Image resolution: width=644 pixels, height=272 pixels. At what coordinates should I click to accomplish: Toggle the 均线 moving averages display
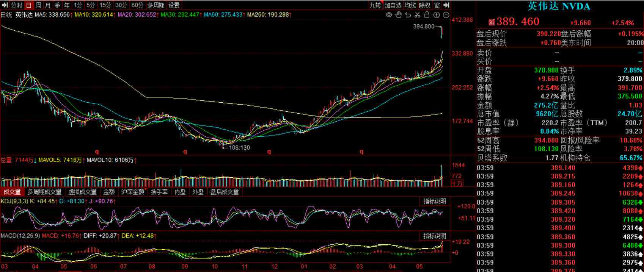pyautogui.click(x=410, y=5)
